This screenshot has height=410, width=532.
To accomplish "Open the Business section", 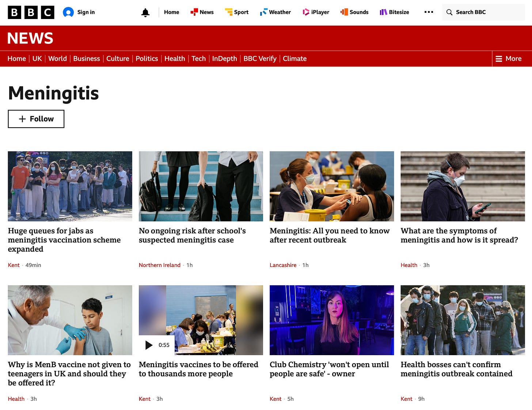I will coord(87,59).
